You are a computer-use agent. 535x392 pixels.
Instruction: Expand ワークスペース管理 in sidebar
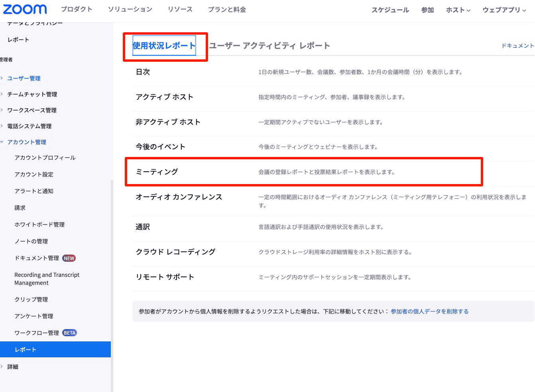tap(32, 110)
